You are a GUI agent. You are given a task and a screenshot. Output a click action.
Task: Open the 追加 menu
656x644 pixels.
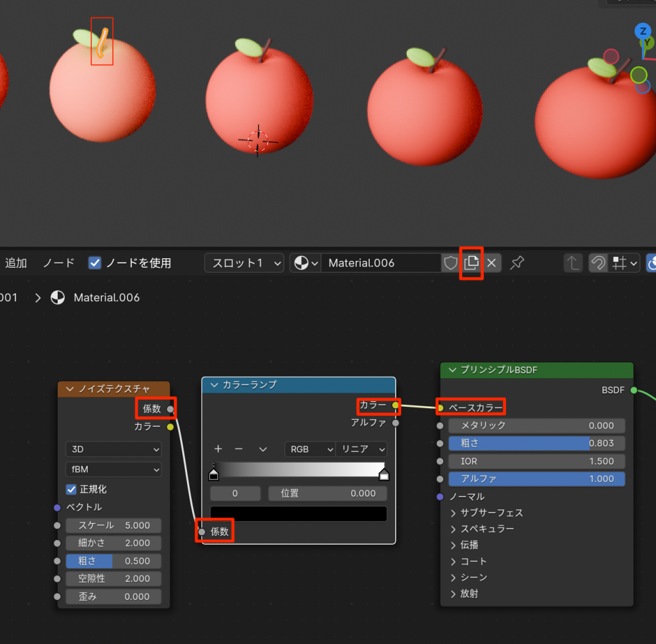(16, 263)
